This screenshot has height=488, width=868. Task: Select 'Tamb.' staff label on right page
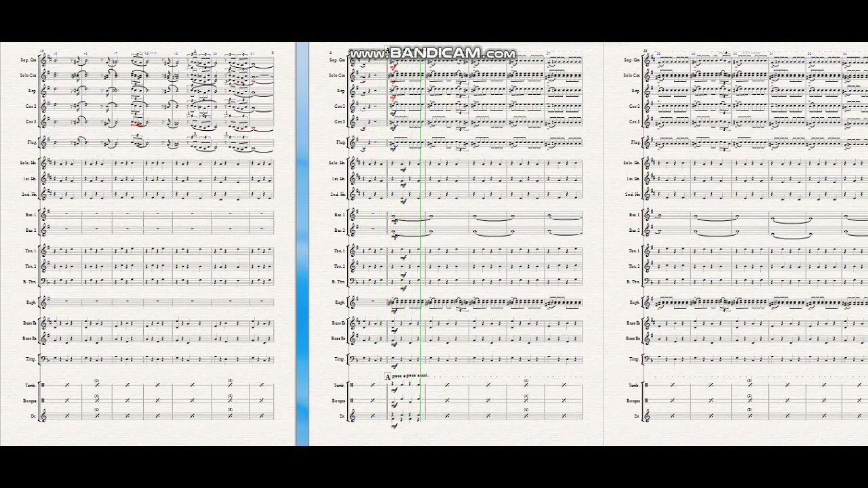point(634,385)
